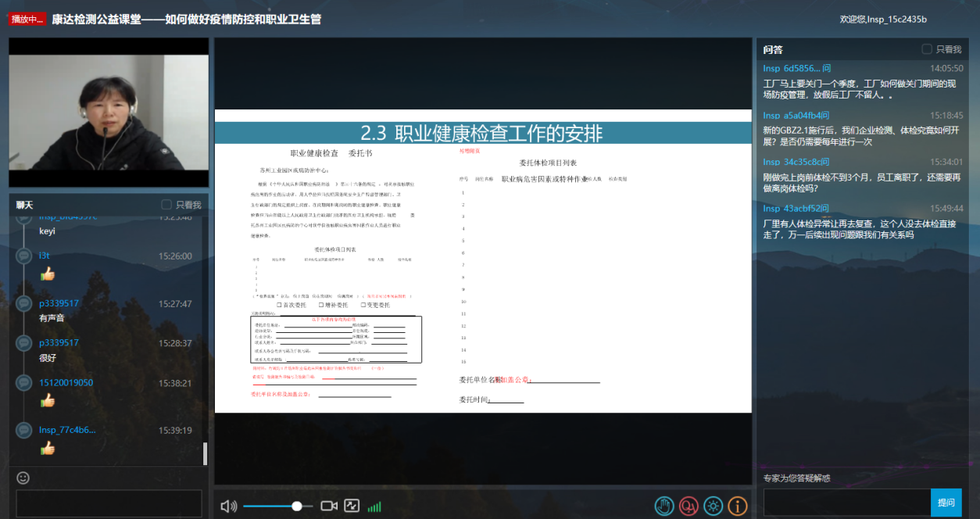980x519 pixels.
Task: Select username i3t in chat
Action: pyautogui.click(x=45, y=256)
